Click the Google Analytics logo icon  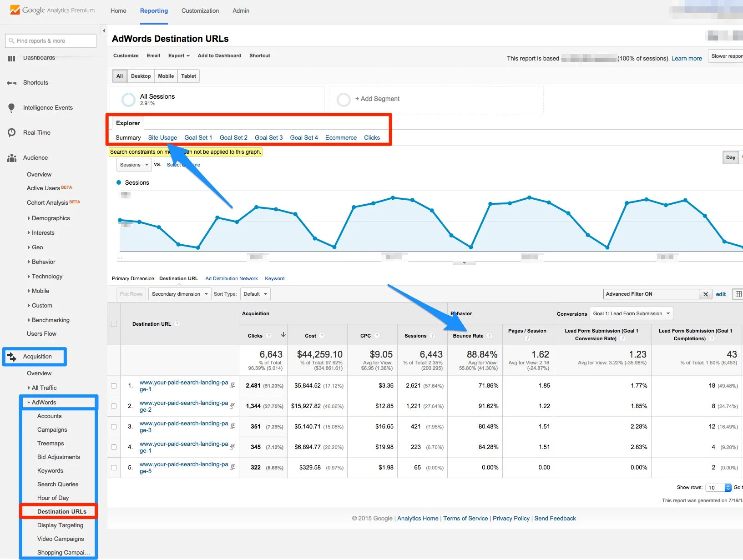click(x=15, y=10)
